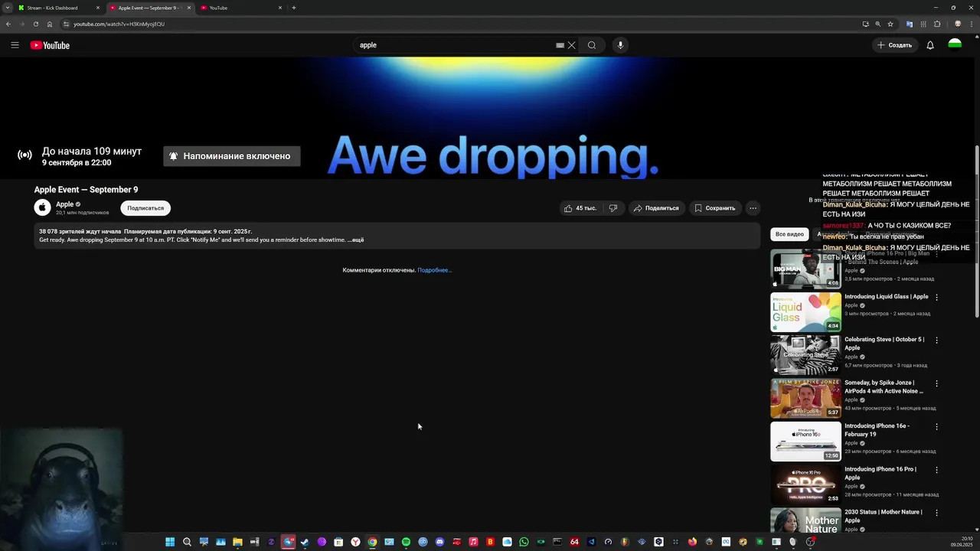
Task: Open the Подробнее link about comments
Action: (x=434, y=270)
